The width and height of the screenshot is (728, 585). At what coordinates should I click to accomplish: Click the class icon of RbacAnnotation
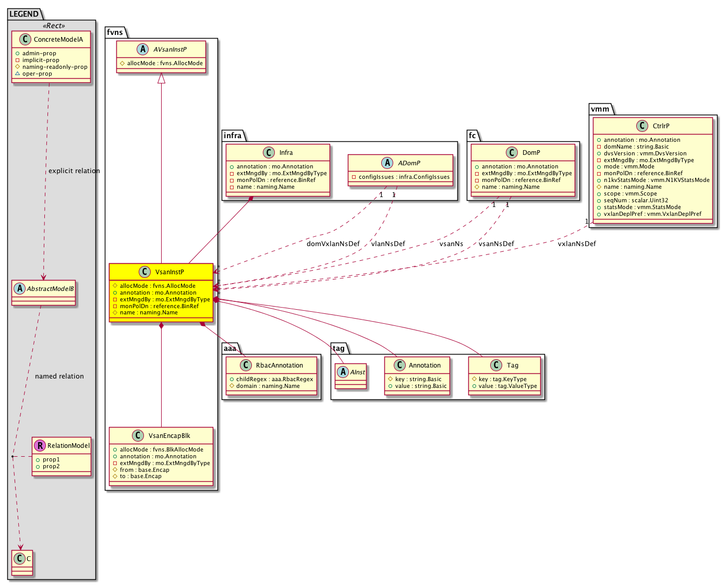(x=246, y=365)
